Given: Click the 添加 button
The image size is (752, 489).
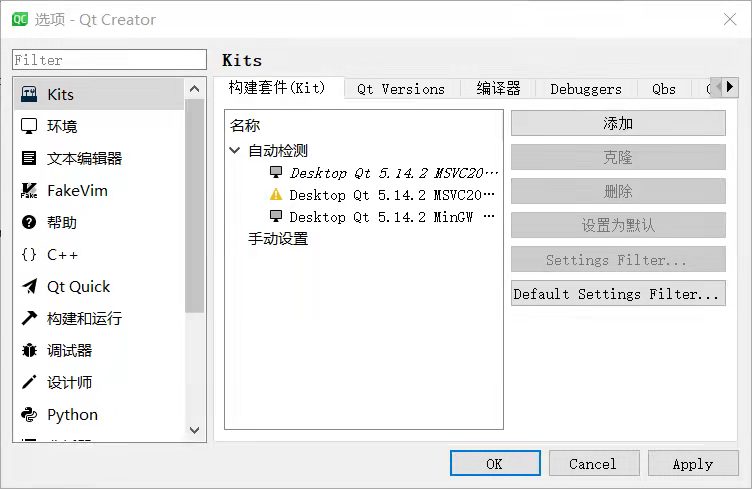Looking at the screenshot, I should 618,123.
